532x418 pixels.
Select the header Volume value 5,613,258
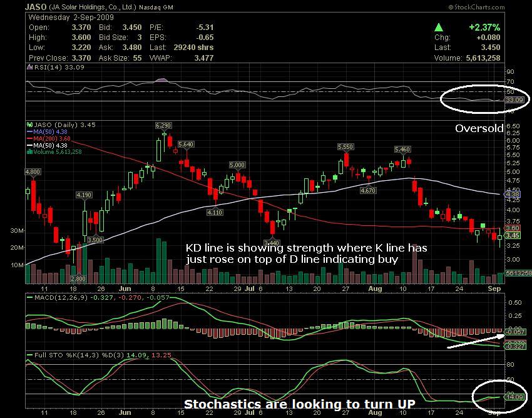(x=483, y=58)
